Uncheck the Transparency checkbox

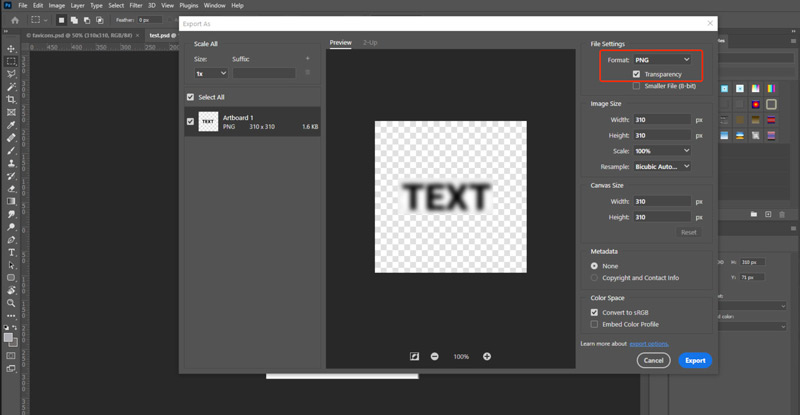coord(636,74)
